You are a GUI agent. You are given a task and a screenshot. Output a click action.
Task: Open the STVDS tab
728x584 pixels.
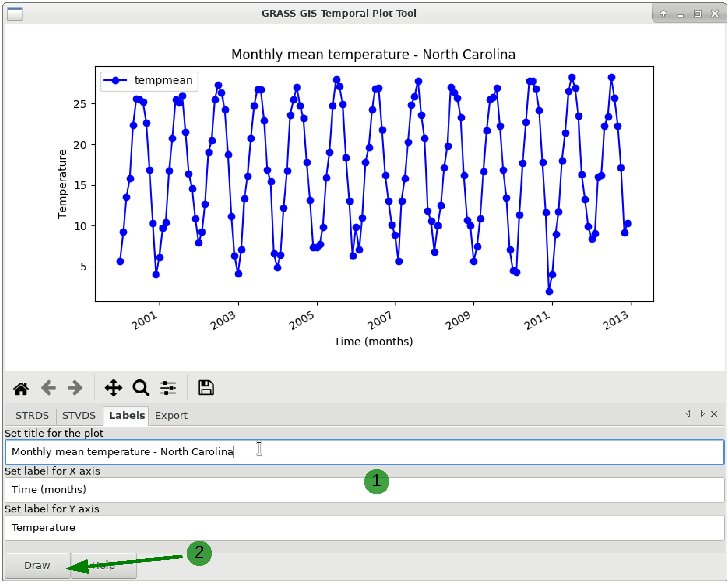click(79, 415)
